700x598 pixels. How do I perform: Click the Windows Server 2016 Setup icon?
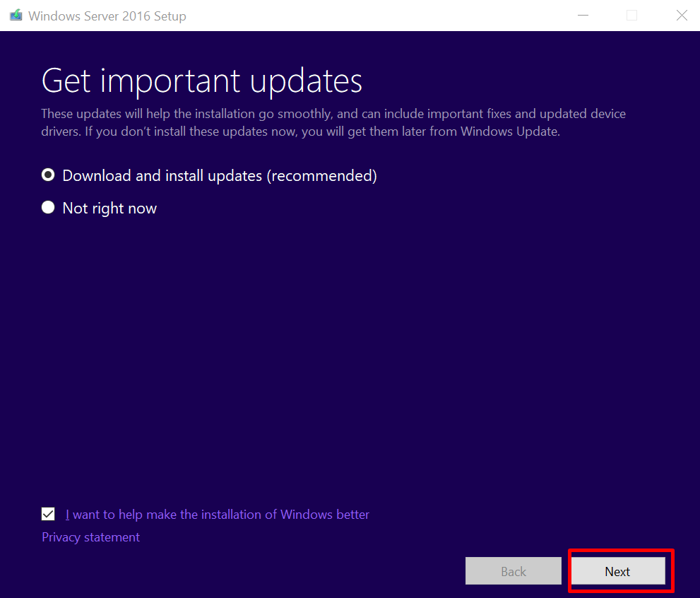(x=15, y=15)
